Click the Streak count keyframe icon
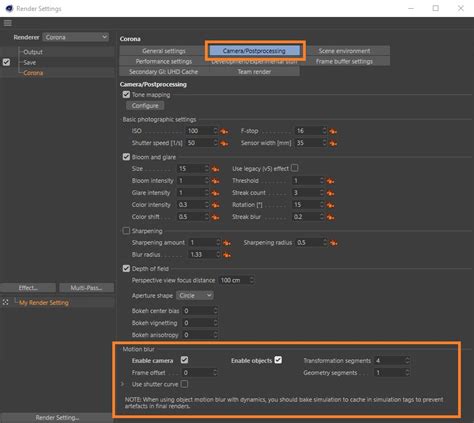The image size is (474, 423). (x=330, y=193)
